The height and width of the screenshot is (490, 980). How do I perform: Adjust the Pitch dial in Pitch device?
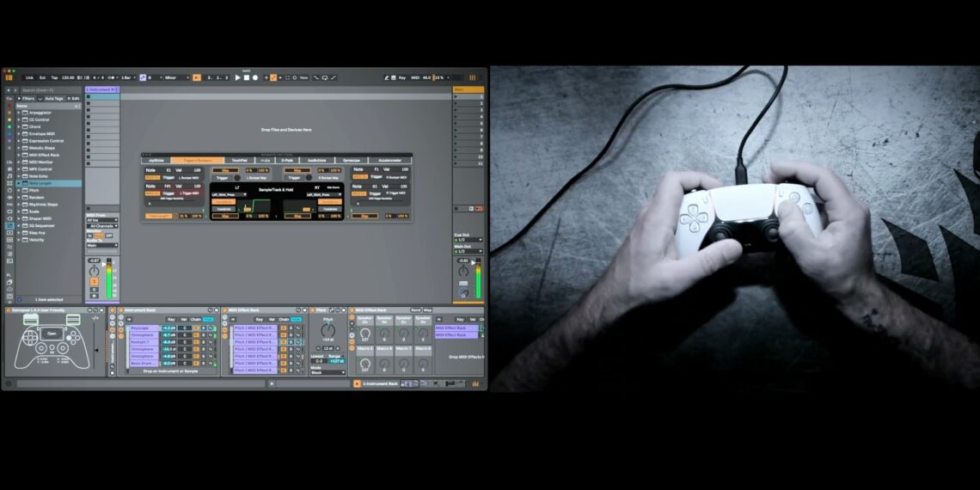point(328,329)
